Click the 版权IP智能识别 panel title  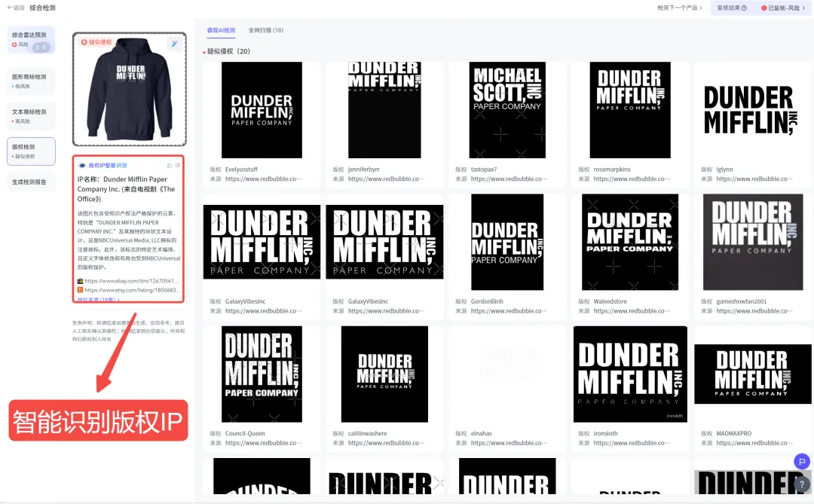point(108,166)
